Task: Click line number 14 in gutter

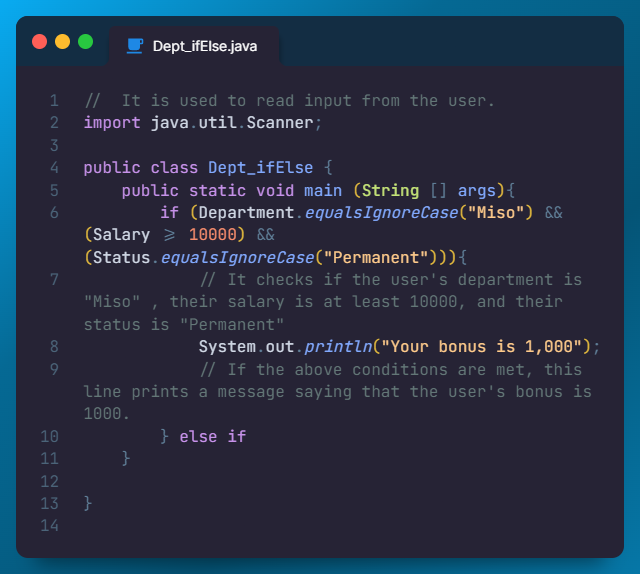Action: (49, 525)
